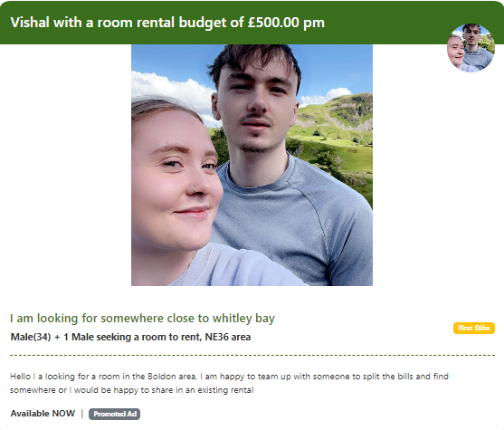Screen dimensions: 504x430
Task: Click the circular profile avatar thumbnail
Action: 471,48
